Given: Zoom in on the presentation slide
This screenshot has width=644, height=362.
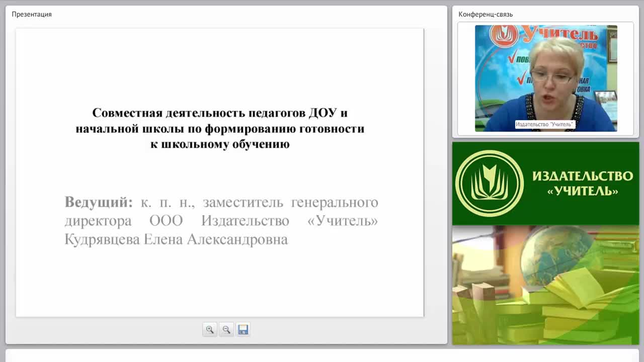Looking at the screenshot, I should [x=210, y=329].
